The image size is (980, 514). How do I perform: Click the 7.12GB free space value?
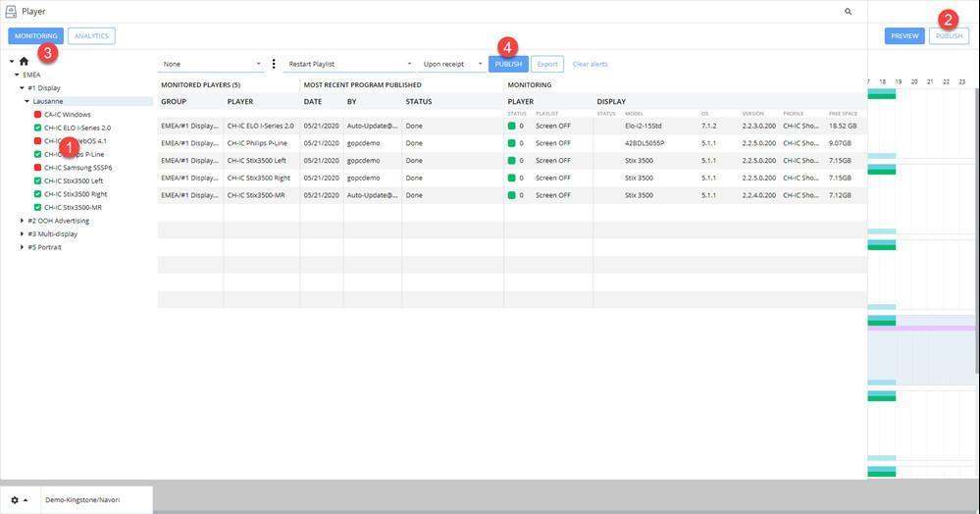[840, 196]
